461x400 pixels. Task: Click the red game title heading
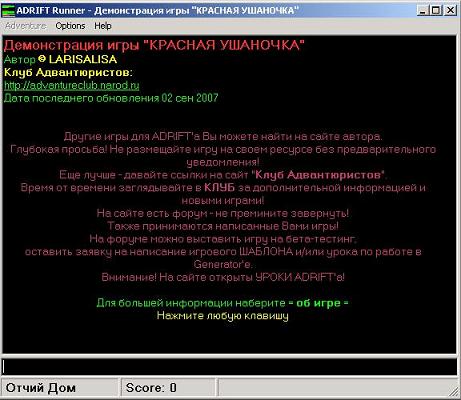[154, 45]
